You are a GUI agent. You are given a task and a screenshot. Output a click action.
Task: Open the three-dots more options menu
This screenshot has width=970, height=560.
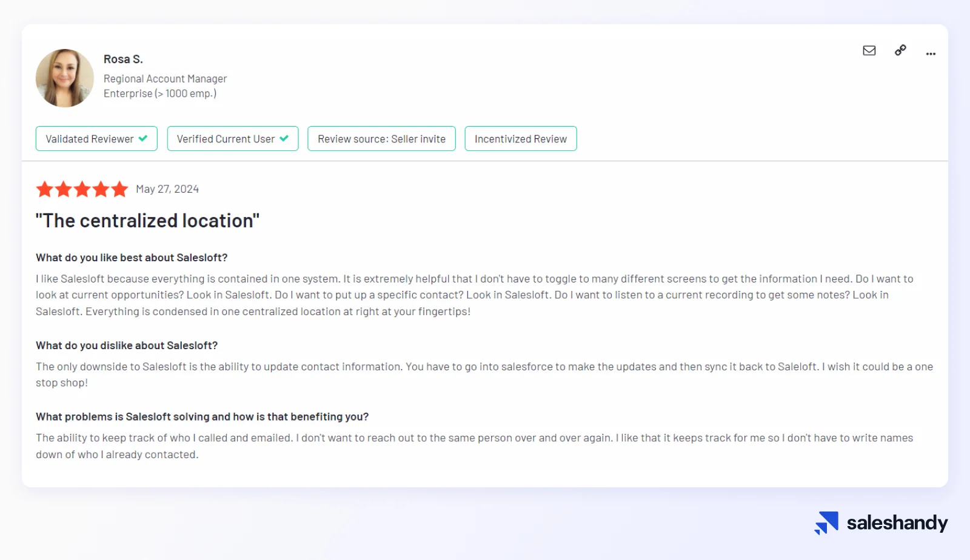coord(931,54)
